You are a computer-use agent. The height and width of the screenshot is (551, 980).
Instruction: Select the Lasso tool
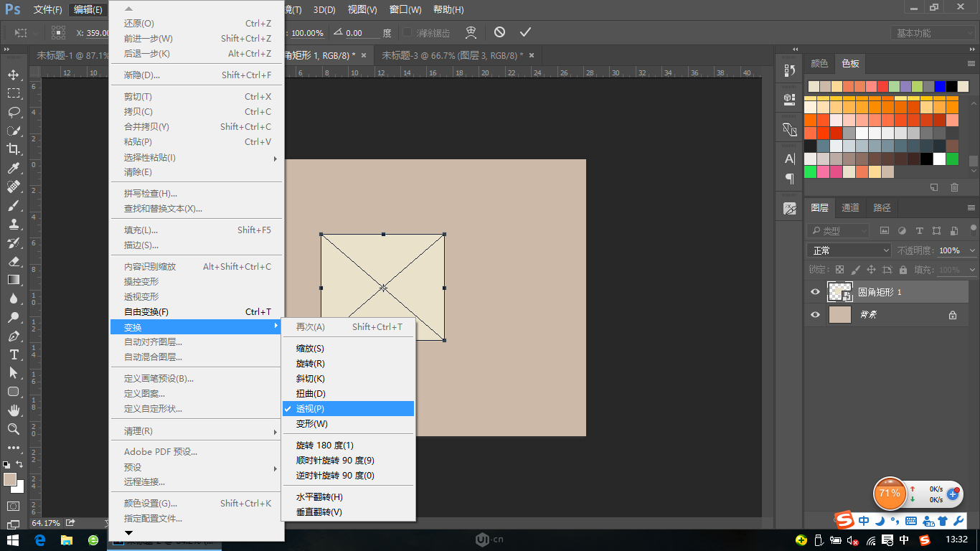click(x=14, y=112)
